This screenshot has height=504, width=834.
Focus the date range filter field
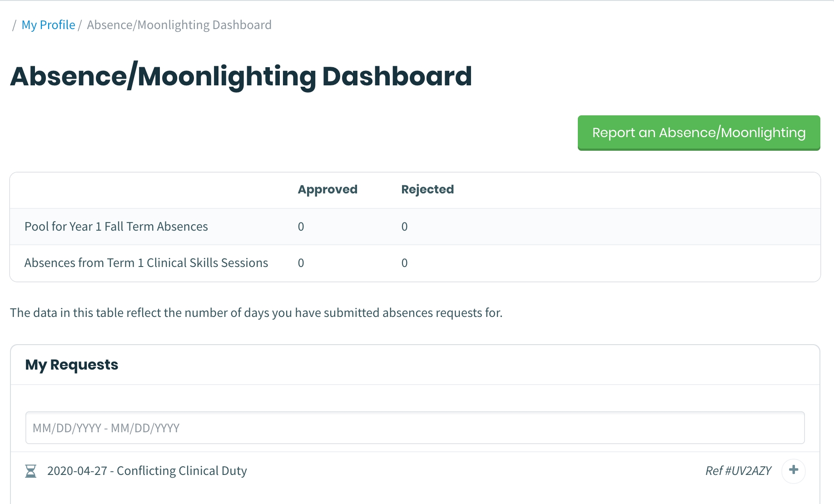415,428
